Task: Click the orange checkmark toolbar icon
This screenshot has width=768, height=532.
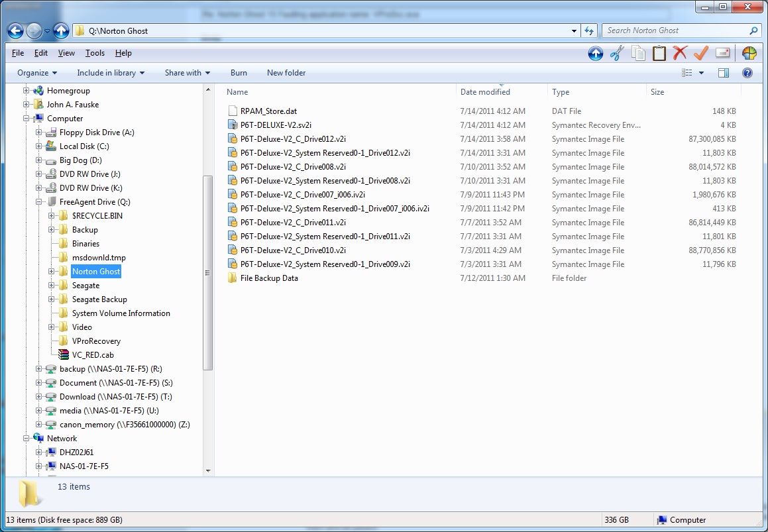Action: tap(700, 53)
